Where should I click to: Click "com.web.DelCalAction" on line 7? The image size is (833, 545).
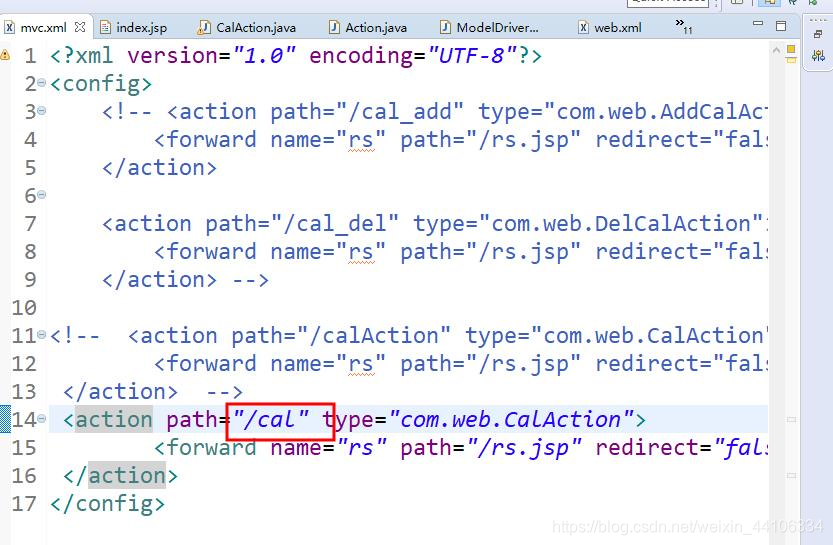tap(620, 224)
